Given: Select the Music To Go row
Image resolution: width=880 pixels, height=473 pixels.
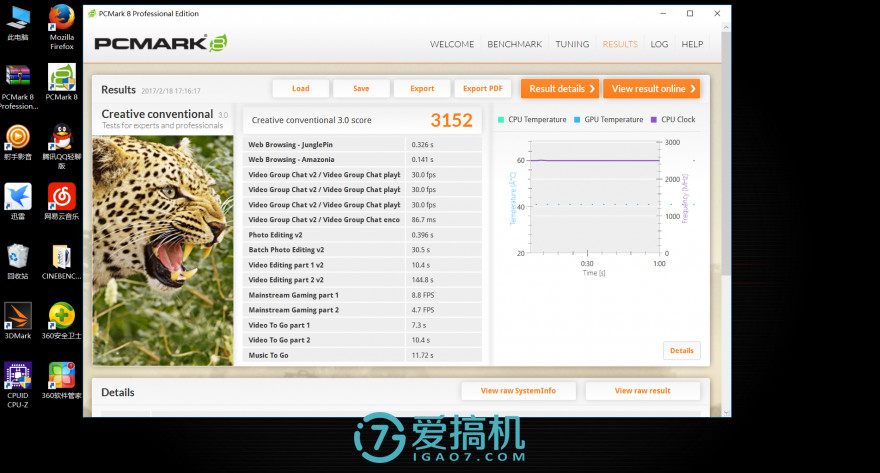Looking at the screenshot, I should [x=362, y=355].
